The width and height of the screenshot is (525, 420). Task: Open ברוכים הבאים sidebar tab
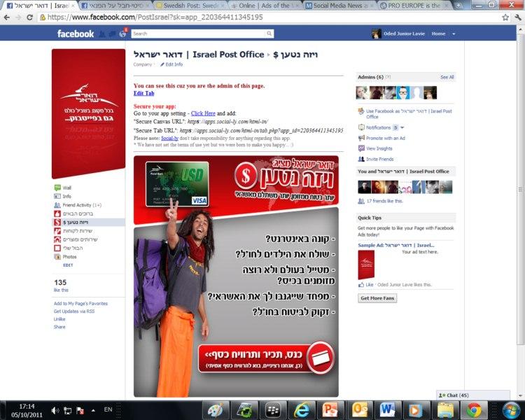(x=78, y=213)
